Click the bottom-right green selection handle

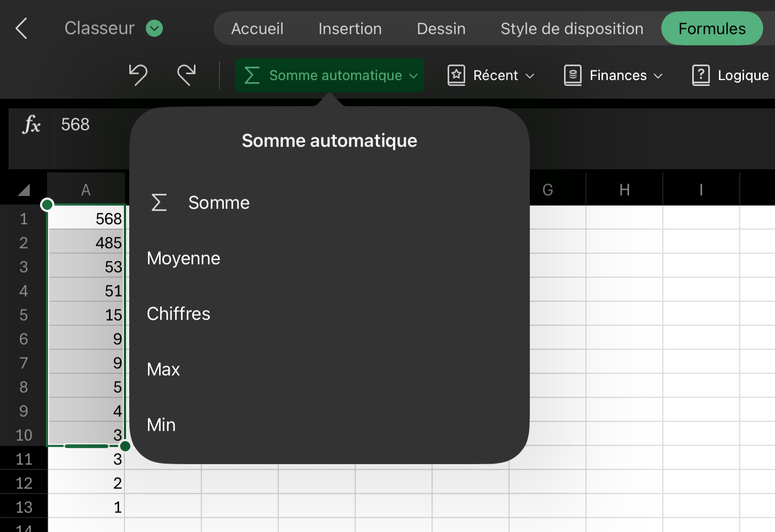pyautogui.click(x=126, y=446)
